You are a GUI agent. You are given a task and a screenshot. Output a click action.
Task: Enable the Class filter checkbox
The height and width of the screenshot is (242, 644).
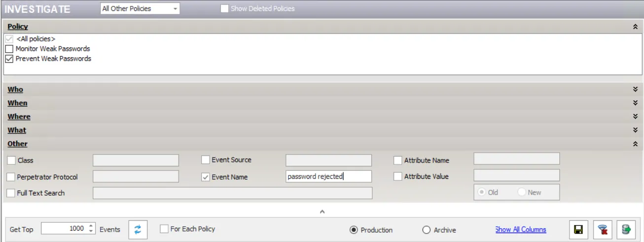coord(11,161)
